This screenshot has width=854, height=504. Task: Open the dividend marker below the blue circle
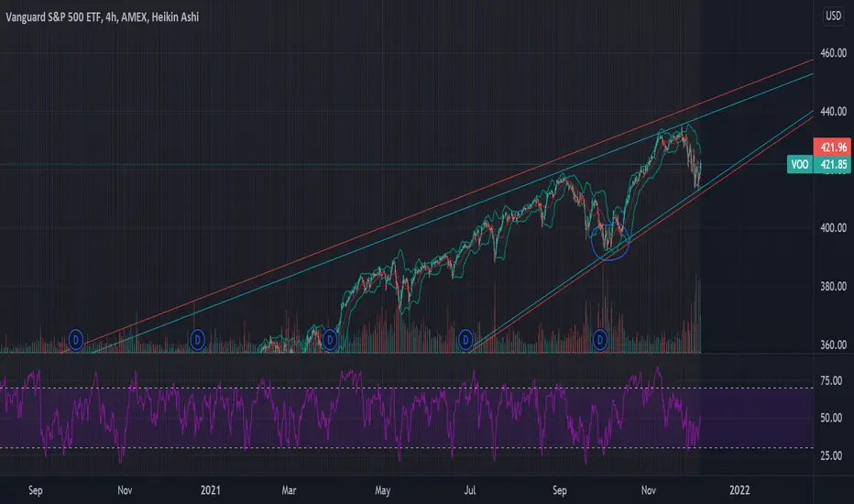coord(599,340)
